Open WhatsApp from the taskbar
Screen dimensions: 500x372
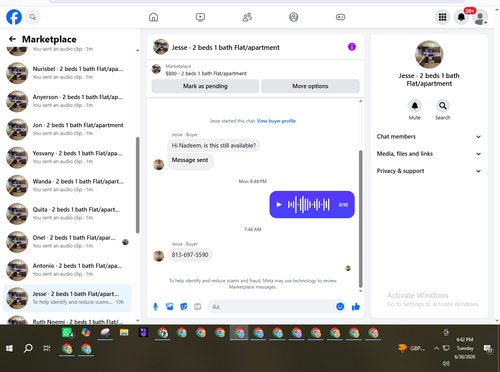point(67,332)
